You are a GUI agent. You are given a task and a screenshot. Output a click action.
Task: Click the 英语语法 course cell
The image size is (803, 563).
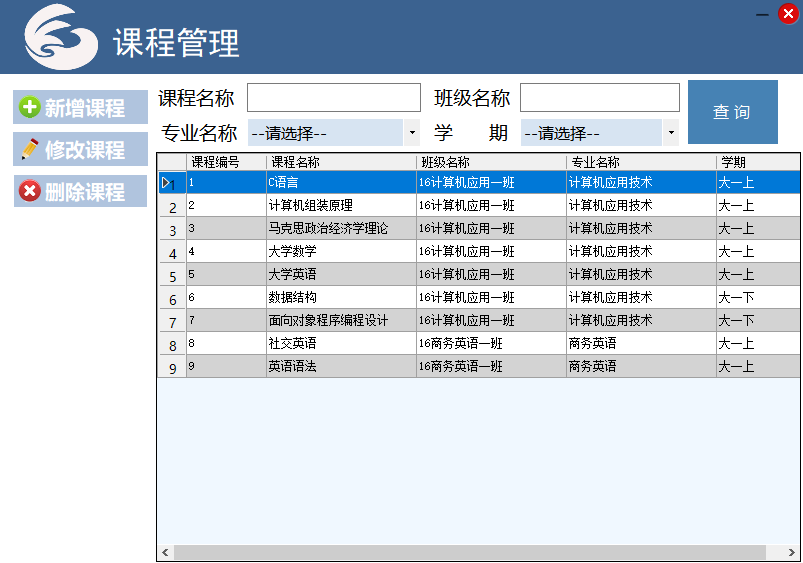[x=341, y=367]
